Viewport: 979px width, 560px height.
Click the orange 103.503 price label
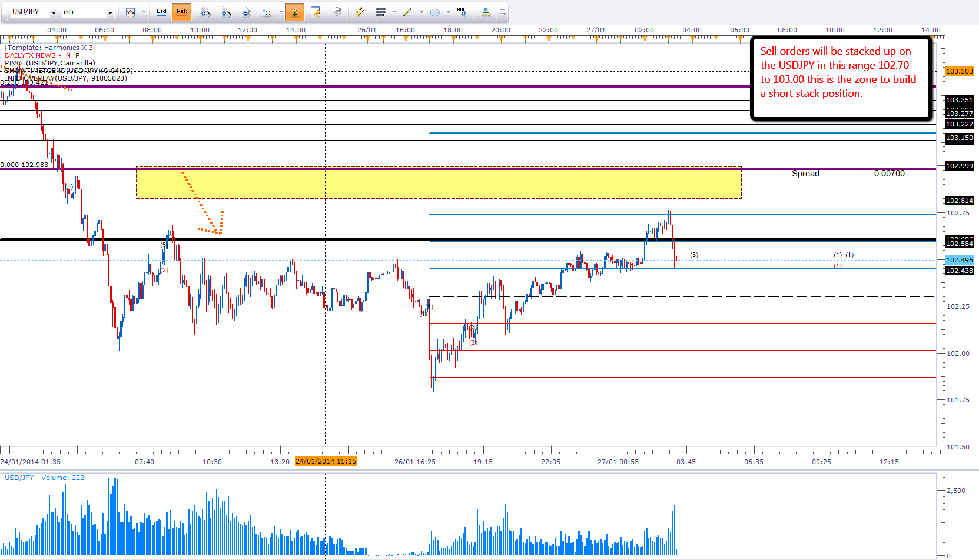tap(960, 71)
